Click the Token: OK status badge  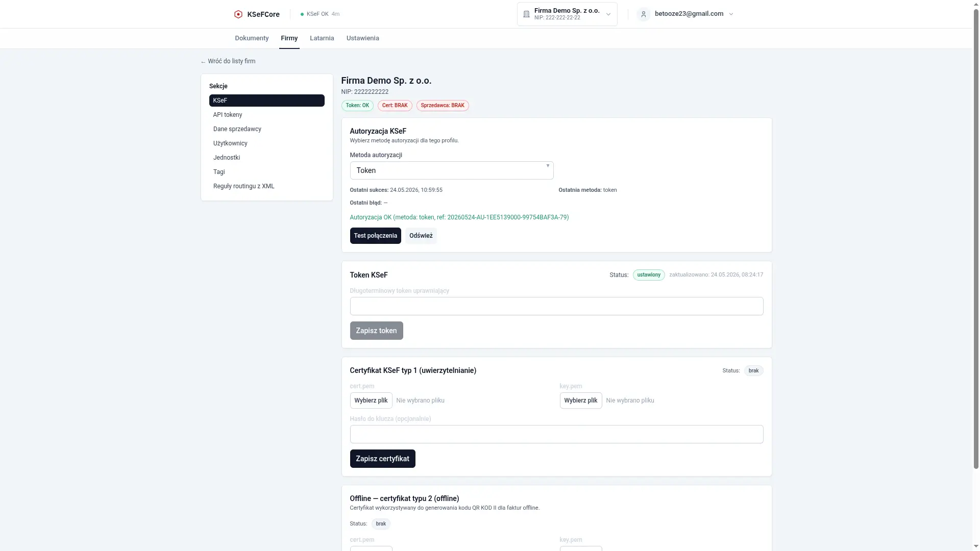[357, 106]
